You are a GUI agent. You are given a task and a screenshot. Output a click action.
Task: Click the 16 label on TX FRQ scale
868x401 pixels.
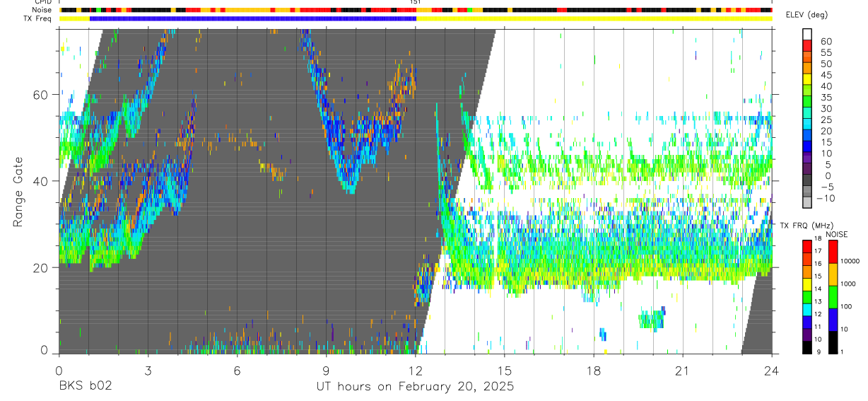click(x=817, y=264)
